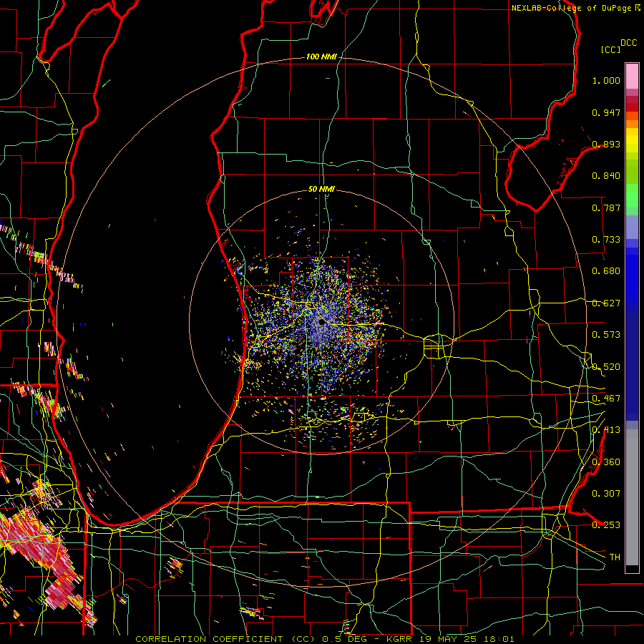This screenshot has height=644, width=644.
Task: Click the "100 NMI" range ring label
Action: pyautogui.click(x=321, y=57)
